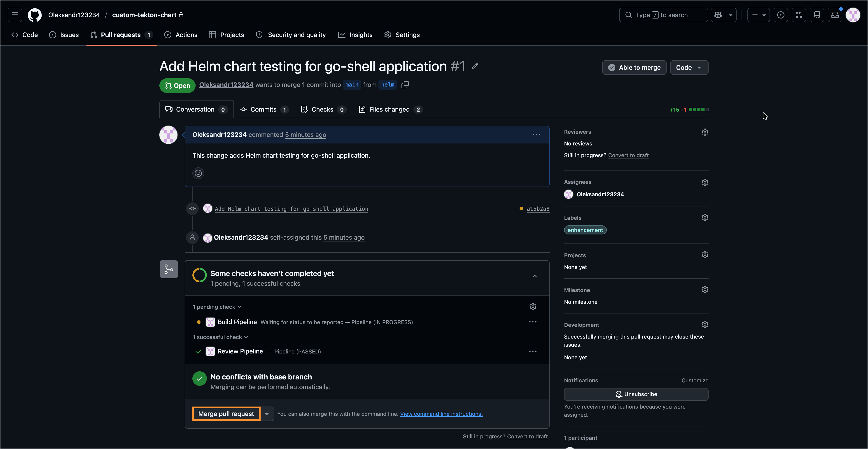Switch to the Commits tab
The width and height of the screenshot is (868, 449).
(264, 109)
